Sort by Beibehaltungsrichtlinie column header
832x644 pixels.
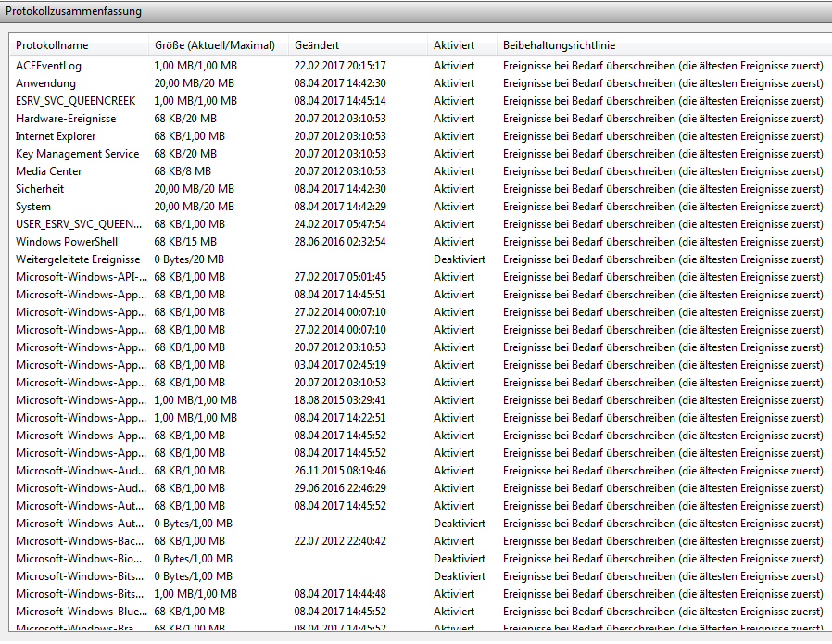coord(663,45)
